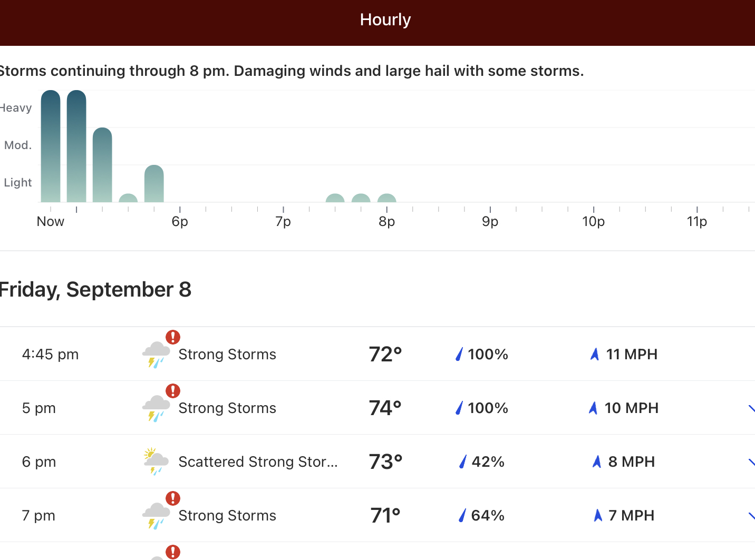Screen dimensions: 755x560
Task: Select the Friday, September 8 heading
Action: (95, 290)
